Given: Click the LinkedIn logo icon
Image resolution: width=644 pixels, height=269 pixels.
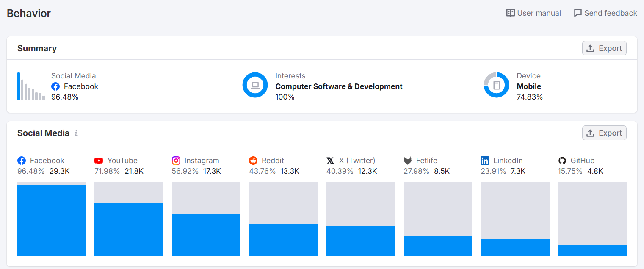Looking at the screenshot, I should point(485,161).
